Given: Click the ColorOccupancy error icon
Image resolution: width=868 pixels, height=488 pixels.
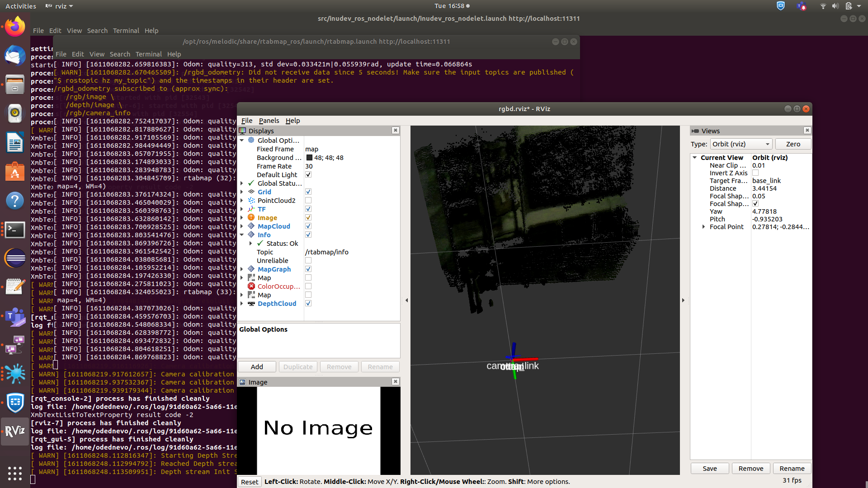Looking at the screenshot, I should (251, 286).
